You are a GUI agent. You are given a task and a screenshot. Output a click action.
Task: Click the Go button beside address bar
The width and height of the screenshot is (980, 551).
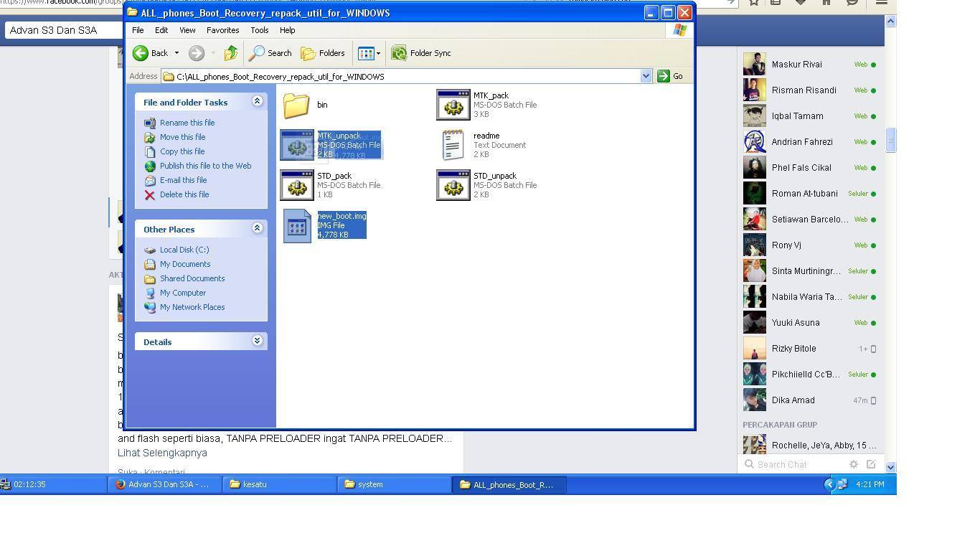click(670, 76)
